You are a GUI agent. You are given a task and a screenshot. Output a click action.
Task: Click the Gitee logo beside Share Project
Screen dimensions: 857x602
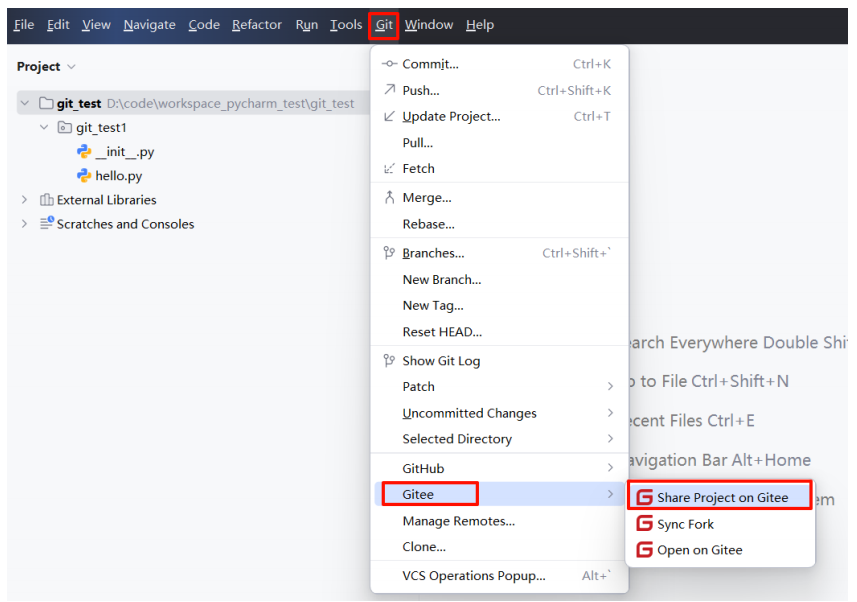click(645, 497)
